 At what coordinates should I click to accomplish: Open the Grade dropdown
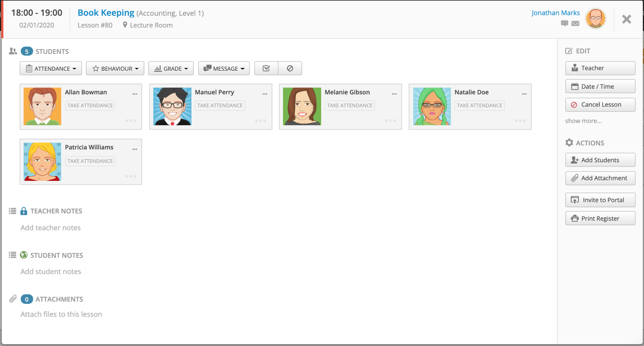point(171,68)
